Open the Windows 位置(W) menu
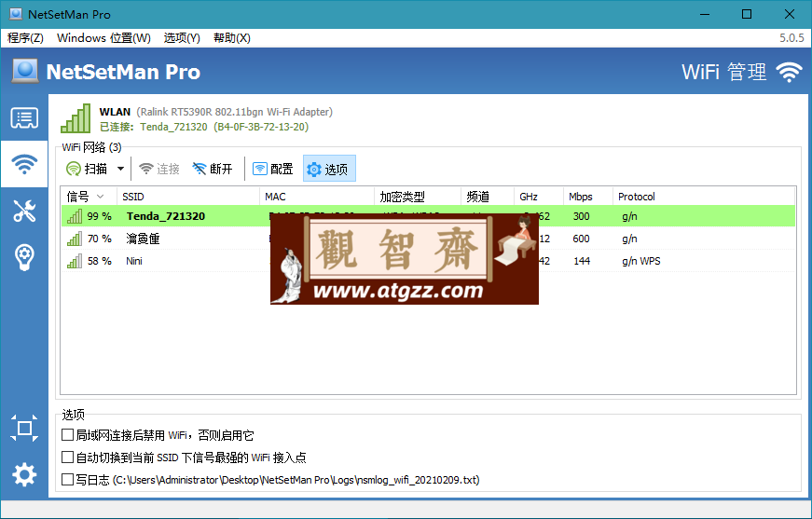The image size is (812, 519). point(103,38)
